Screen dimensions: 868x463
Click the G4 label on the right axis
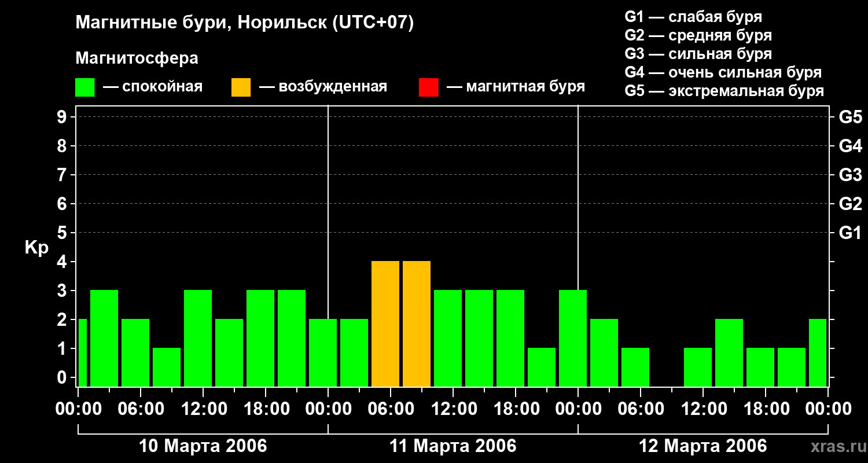(850, 146)
